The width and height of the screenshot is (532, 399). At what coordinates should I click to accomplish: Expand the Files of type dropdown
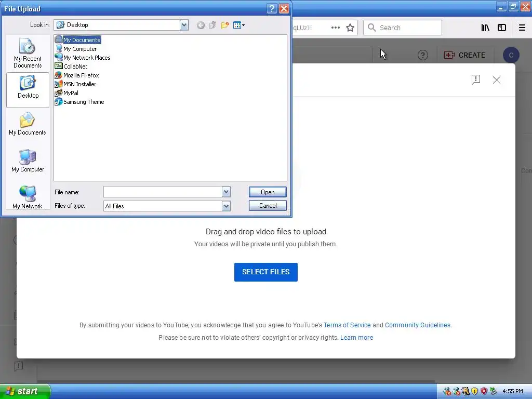(227, 206)
